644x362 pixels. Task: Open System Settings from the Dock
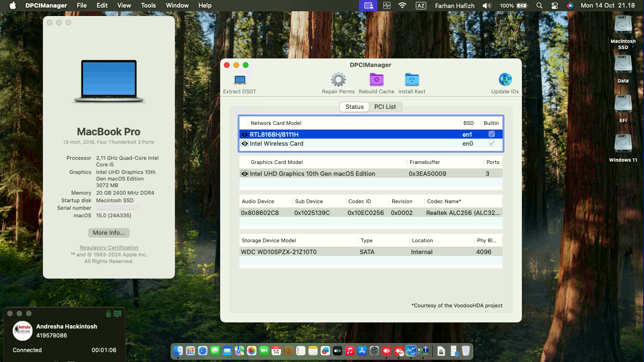click(374, 351)
